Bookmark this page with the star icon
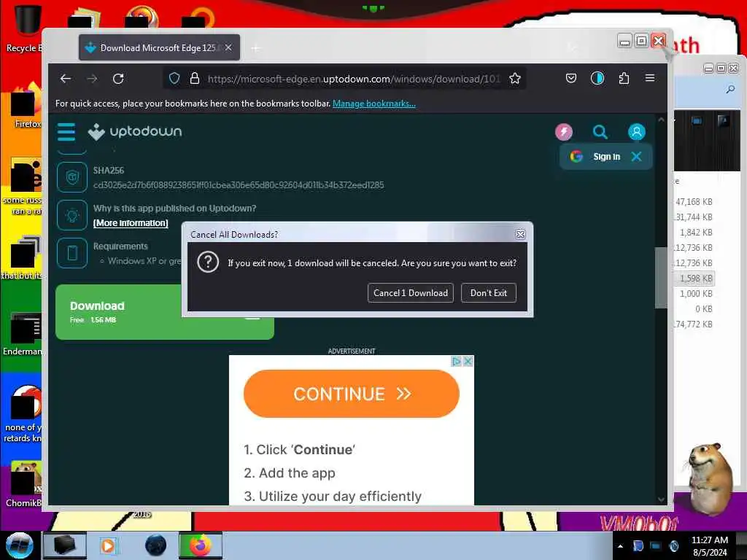 click(514, 79)
